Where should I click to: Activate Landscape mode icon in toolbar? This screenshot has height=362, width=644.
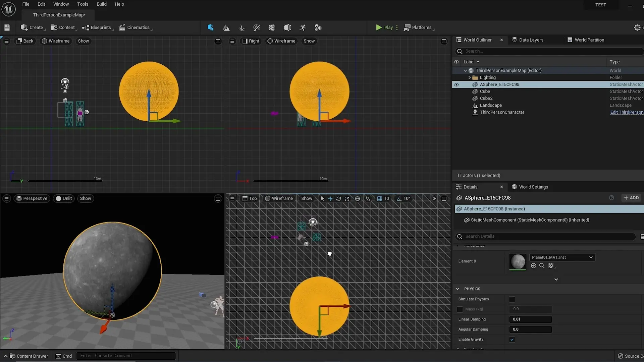(226, 27)
